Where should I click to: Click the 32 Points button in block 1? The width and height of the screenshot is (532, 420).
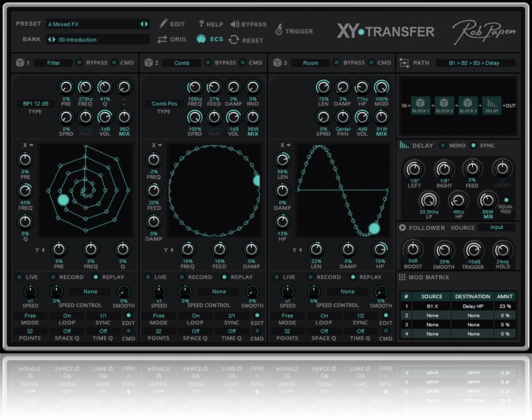31,331
